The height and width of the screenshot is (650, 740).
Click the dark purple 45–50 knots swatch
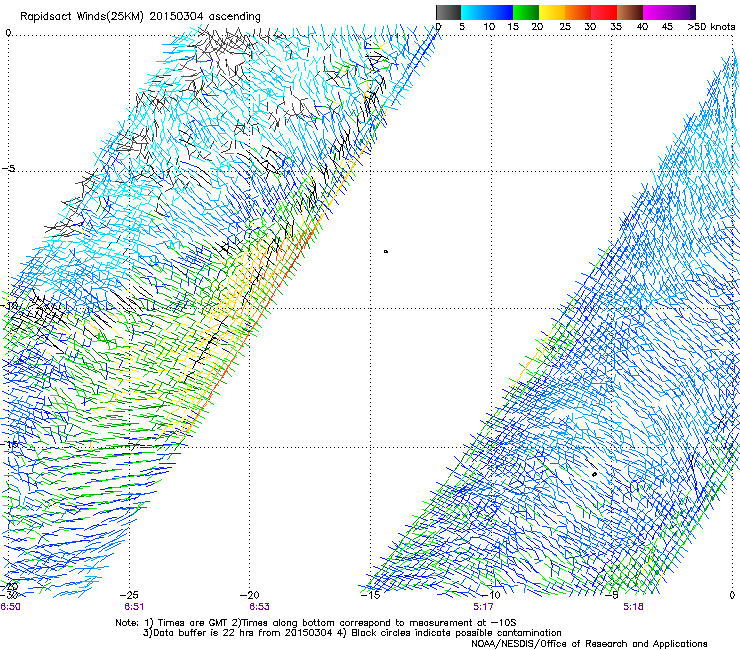point(682,12)
